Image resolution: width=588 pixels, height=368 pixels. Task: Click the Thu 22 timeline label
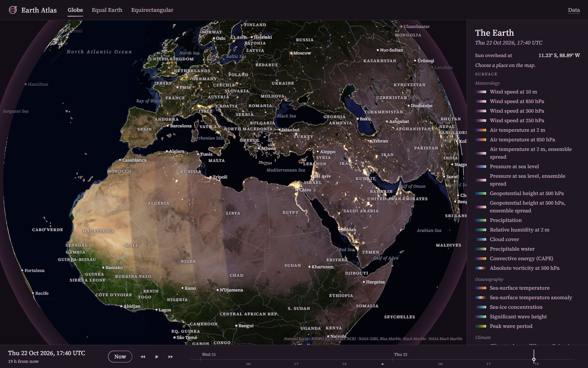pyautogui.click(x=401, y=354)
